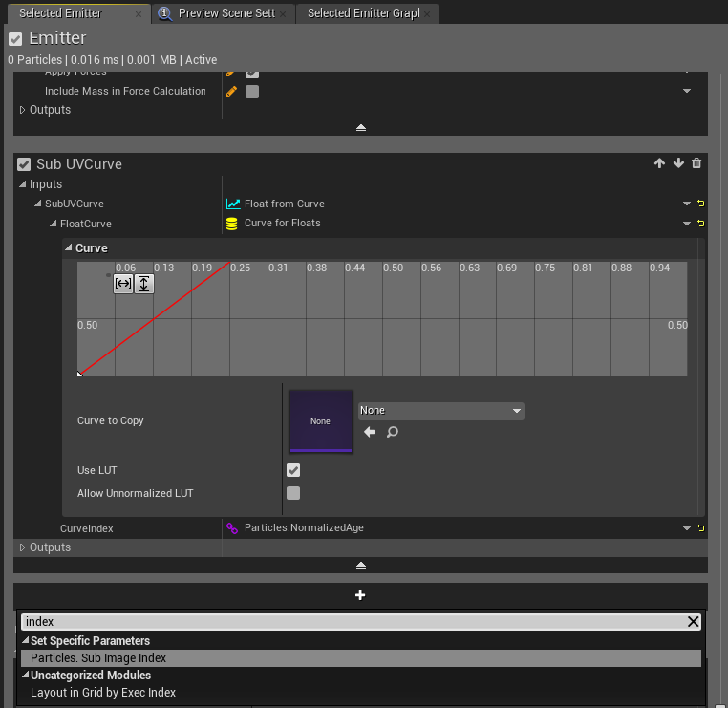The height and width of the screenshot is (708, 728).
Task: Collapse the Inputs section of Sub UVCurve
Action: (22, 184)
